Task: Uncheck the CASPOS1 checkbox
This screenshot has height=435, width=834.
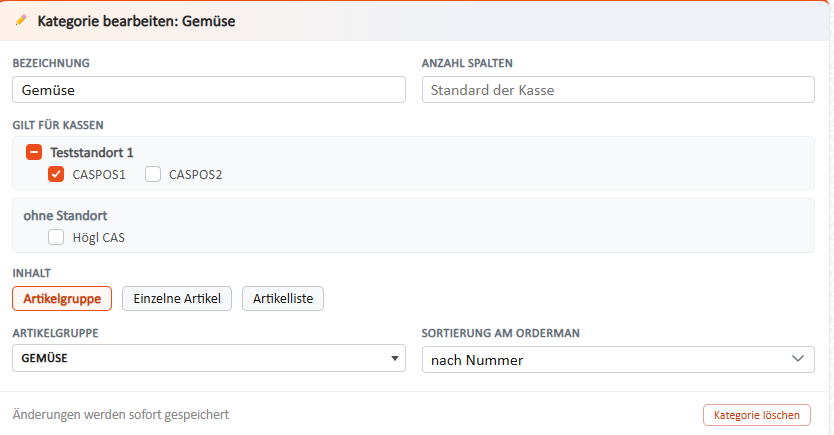Action: [56, 174]
